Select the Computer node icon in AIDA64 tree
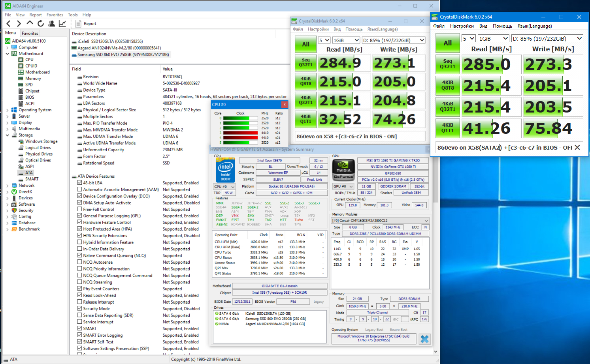 click(x=14, y=47)
